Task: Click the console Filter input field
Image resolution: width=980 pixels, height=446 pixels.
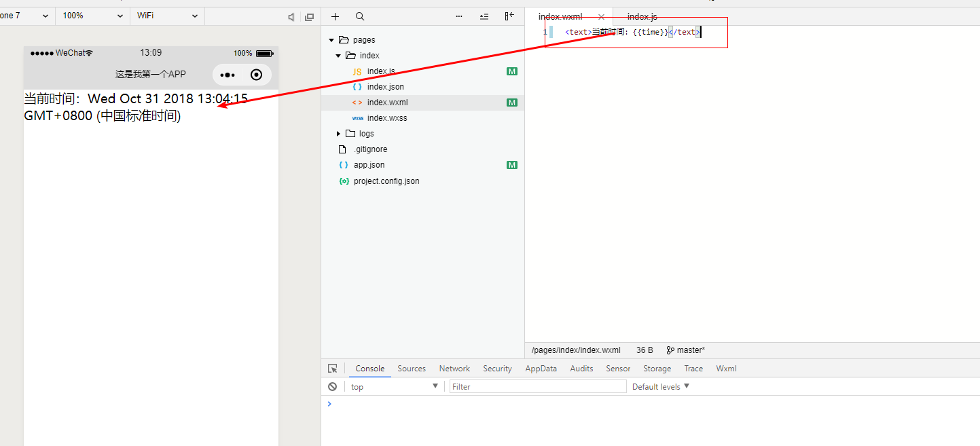Action: [538, 386]
